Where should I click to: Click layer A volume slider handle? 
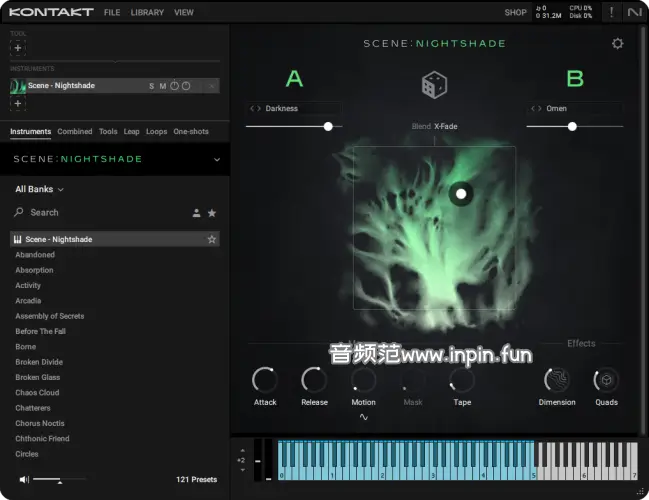click(328, 127)
